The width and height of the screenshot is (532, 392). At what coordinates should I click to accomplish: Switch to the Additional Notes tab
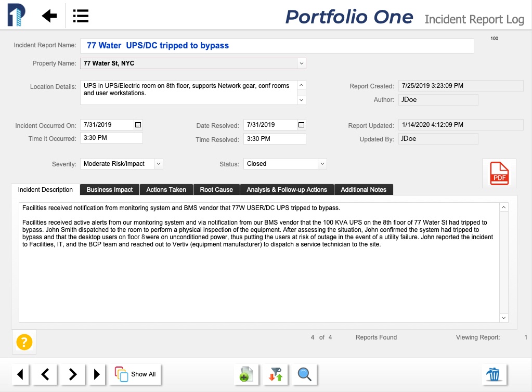click(364, 190)
